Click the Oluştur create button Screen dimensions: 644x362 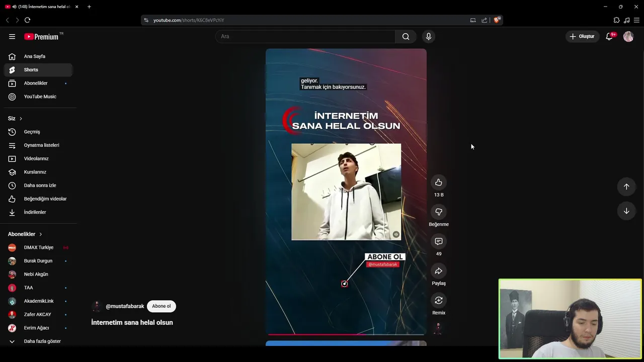coord(582,36)
